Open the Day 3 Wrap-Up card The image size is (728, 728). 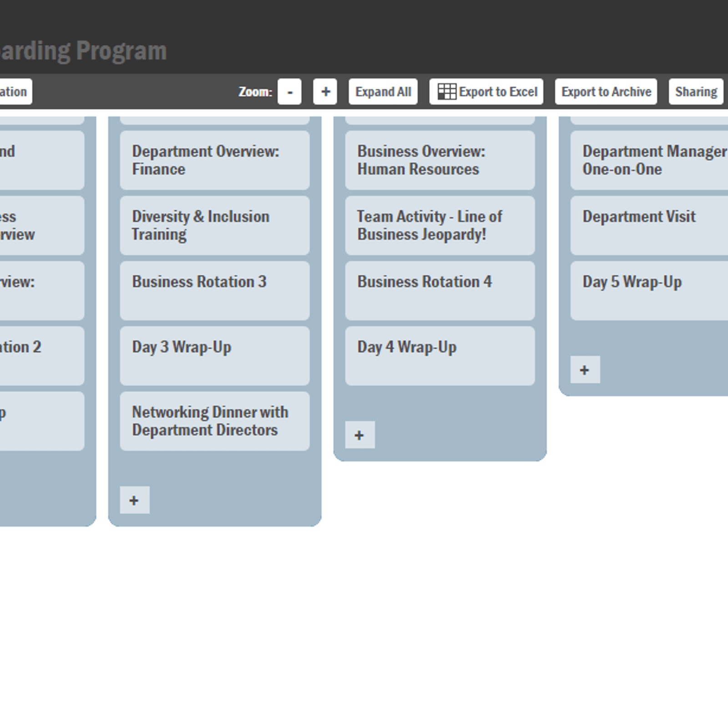214,356
